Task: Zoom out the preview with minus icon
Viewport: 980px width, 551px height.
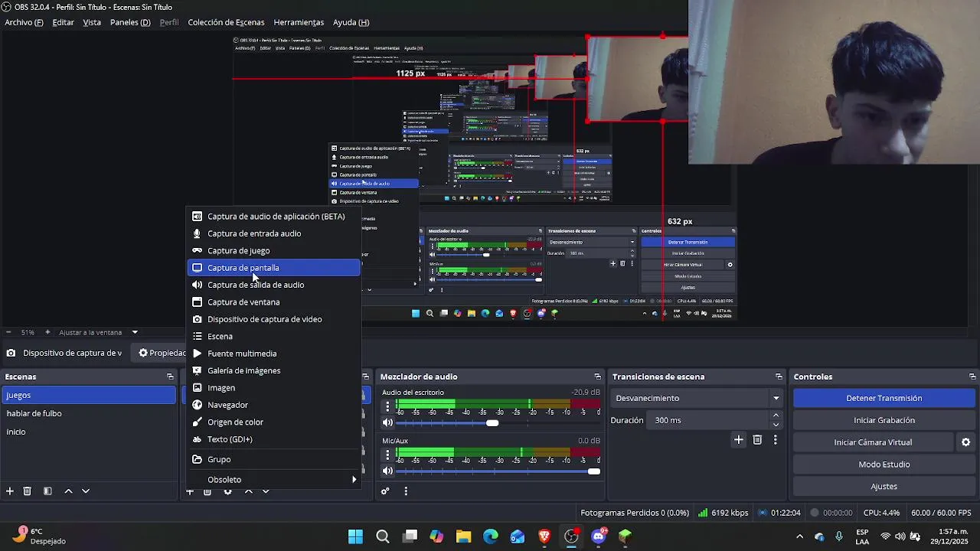Action: tap(8, 332)
